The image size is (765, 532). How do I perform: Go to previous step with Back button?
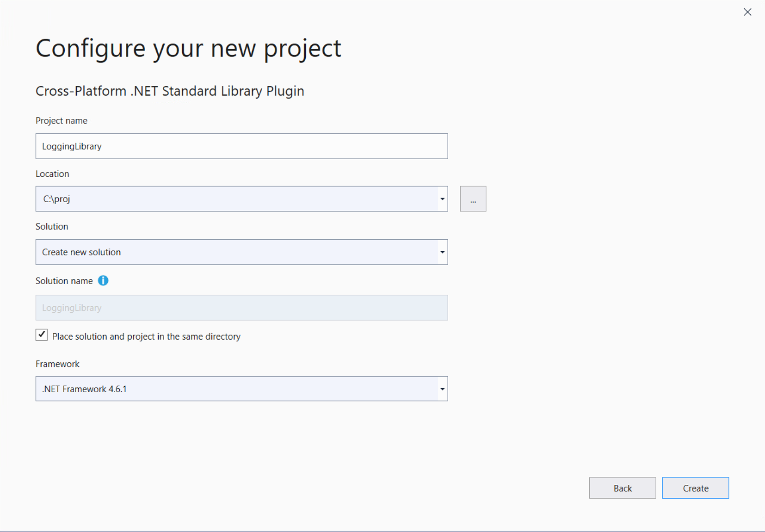tap(623, 488)
